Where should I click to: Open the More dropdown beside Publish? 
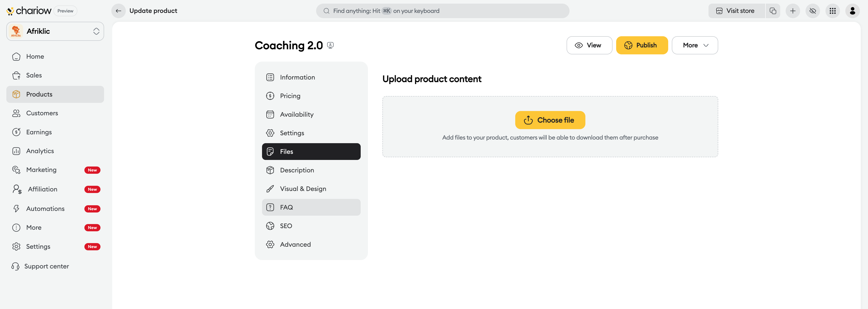[694, 45]
